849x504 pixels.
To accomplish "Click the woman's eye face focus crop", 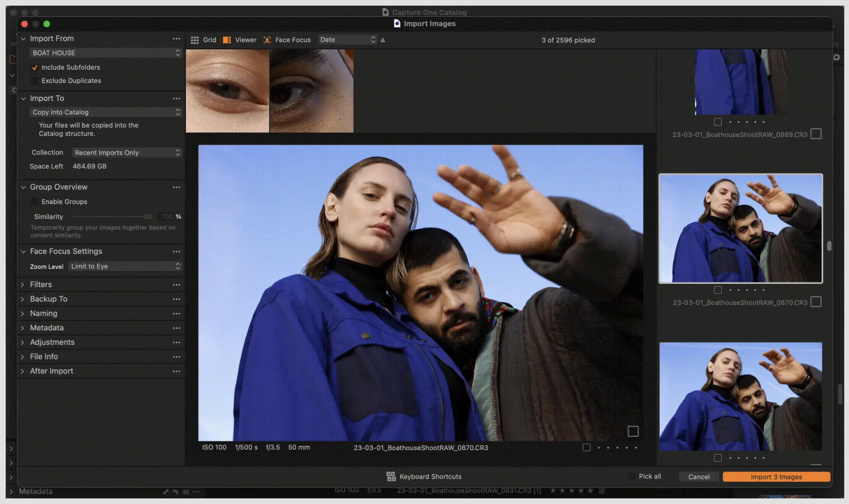I will 228,91.
